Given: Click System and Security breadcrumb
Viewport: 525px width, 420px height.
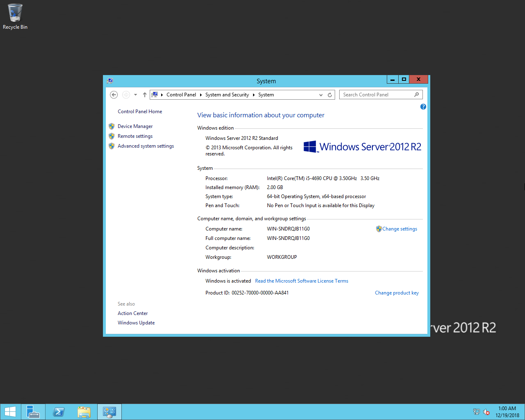Looking at the screenshot, I should [x=227, y=95].
